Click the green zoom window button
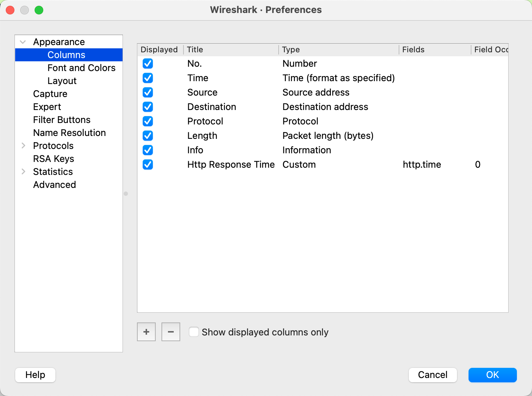This screenshot has width=532, height=396. [39, 10]
